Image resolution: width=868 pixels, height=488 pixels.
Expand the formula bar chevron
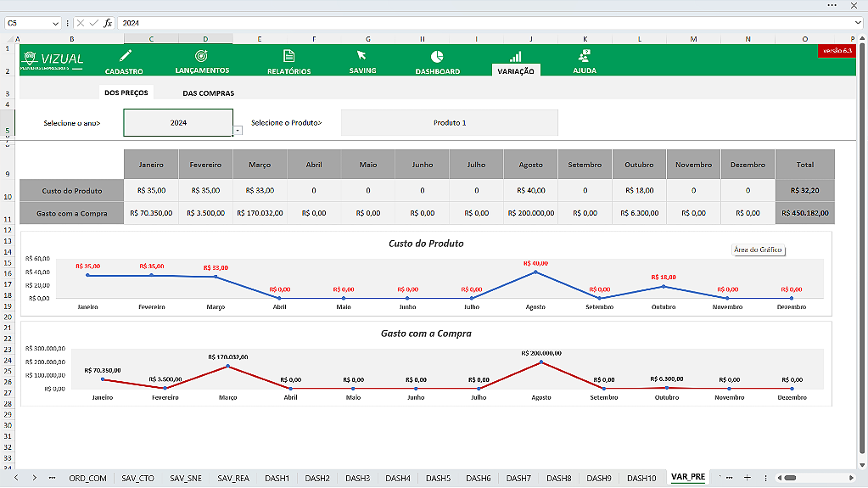[859, 24]
